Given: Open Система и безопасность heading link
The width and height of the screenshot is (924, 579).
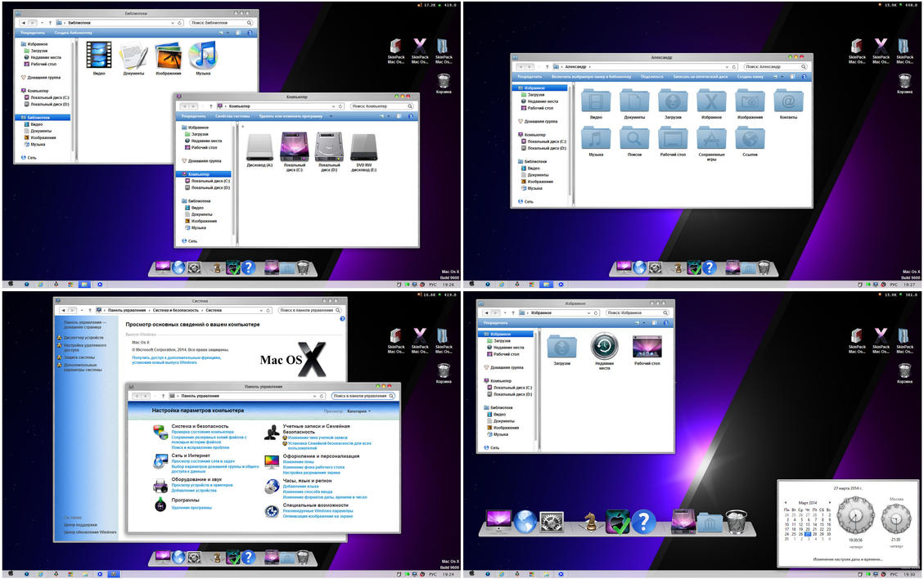Looking at the screenshot, I should click(x=200, y=426).
